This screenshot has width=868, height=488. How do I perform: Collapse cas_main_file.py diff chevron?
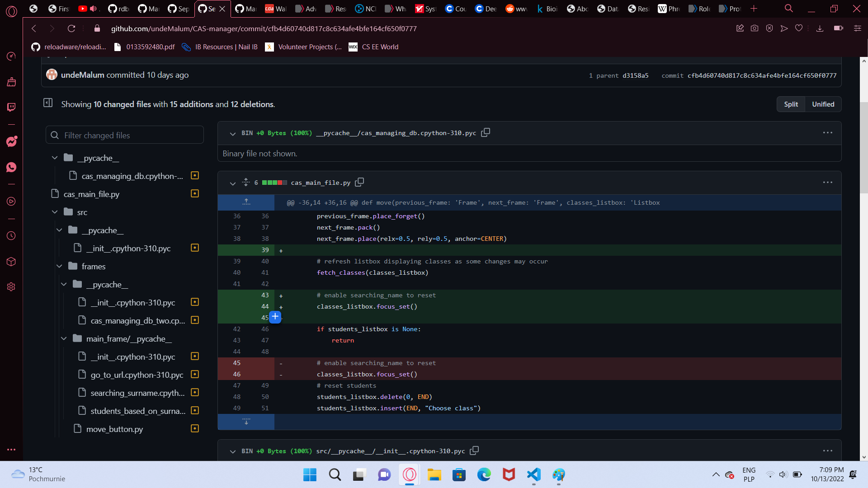pyautogui.click(x=232, y=183)
